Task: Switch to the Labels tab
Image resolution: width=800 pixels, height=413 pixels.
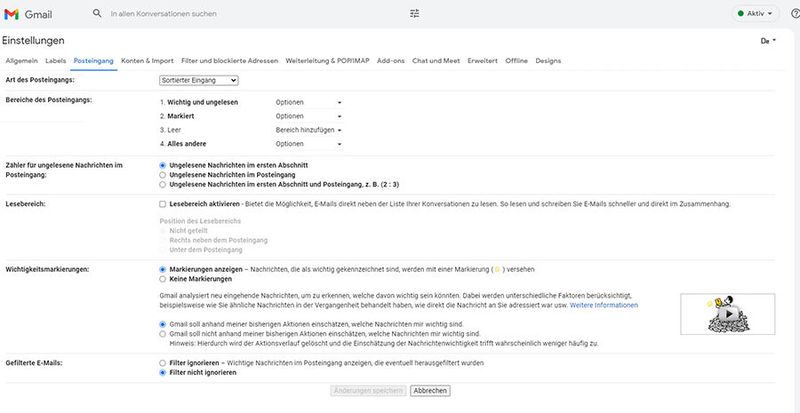Action: pos(56,61)
